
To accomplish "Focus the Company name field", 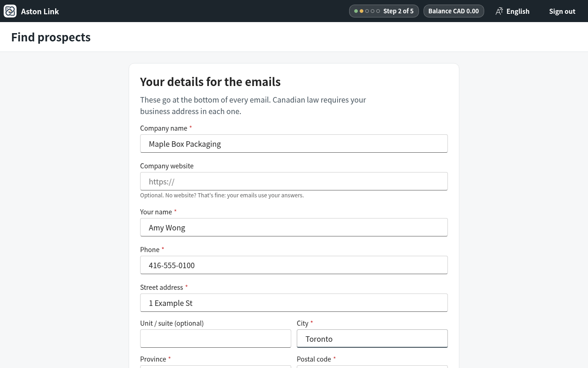I will click(294, 144).
